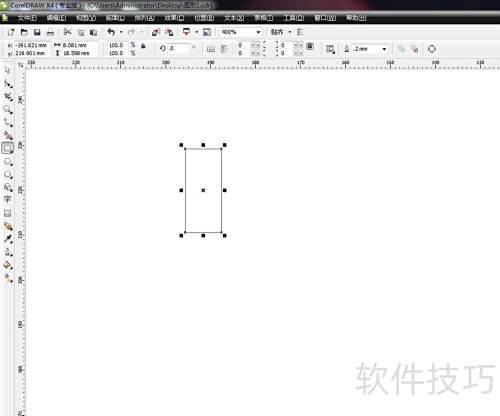Activate the Zoom tool in toolbox
Screen dimensions: 500x416
tap(8, 110)
